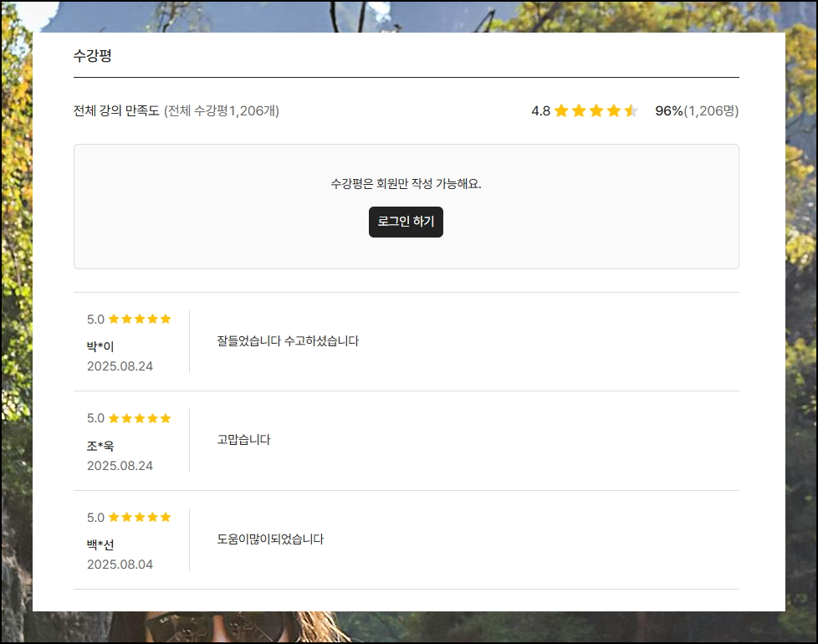Click the review text 도움이많이되었습니다
The image size is (818, 644).
click(x=270, y=539)
